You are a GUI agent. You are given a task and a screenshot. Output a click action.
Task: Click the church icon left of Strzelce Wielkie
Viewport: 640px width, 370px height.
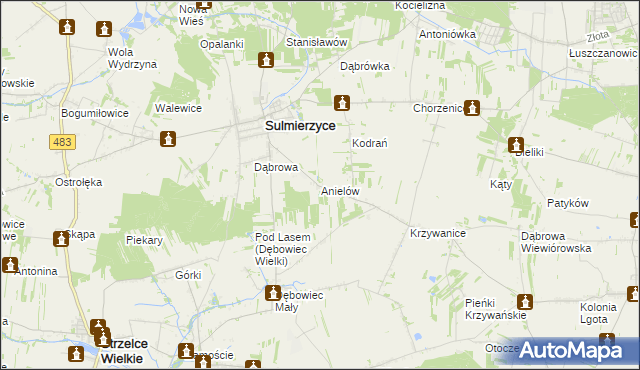76,354
